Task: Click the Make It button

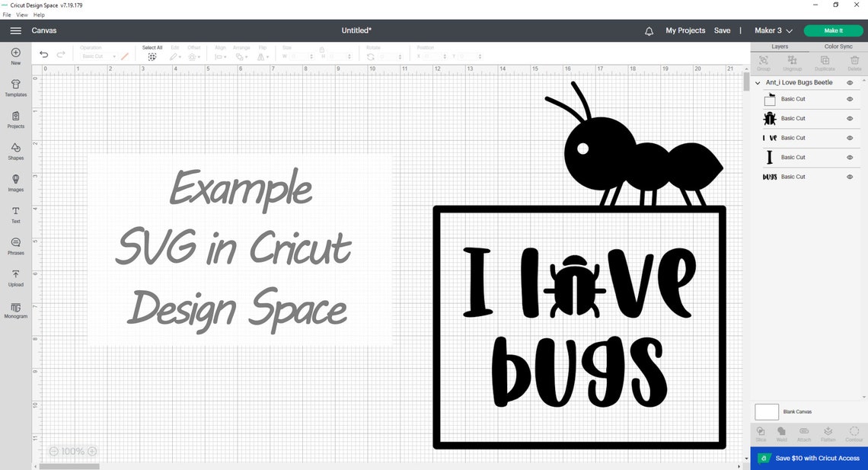Action: (x=832, y=30)
